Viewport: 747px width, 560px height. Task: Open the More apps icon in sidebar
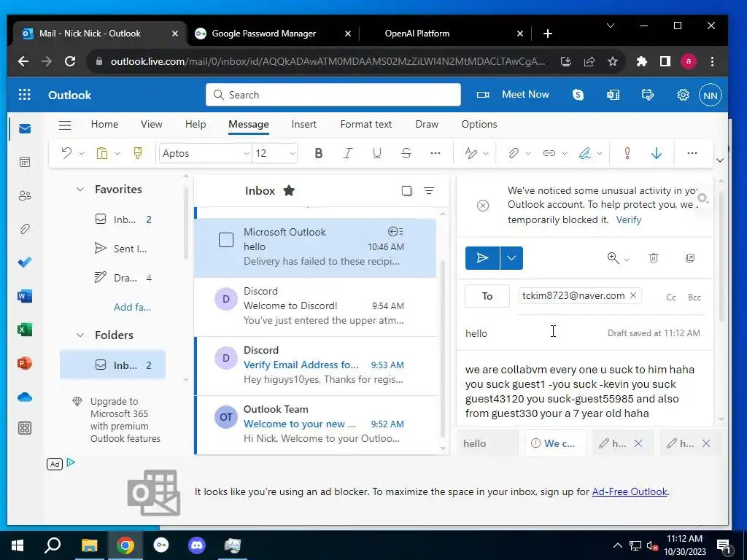click(x=25, y=428)
